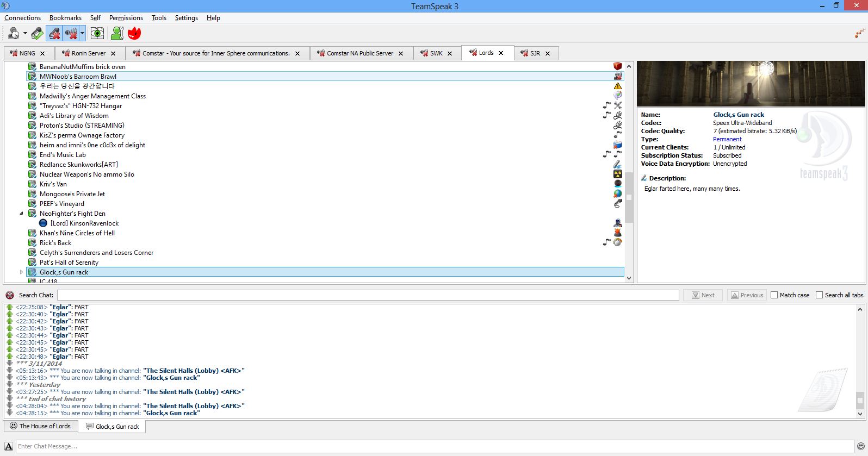This screenshot has width=868, height=456.
Task: Click flame icon on Khan's Nine Circles row
Action: [617, 233]
